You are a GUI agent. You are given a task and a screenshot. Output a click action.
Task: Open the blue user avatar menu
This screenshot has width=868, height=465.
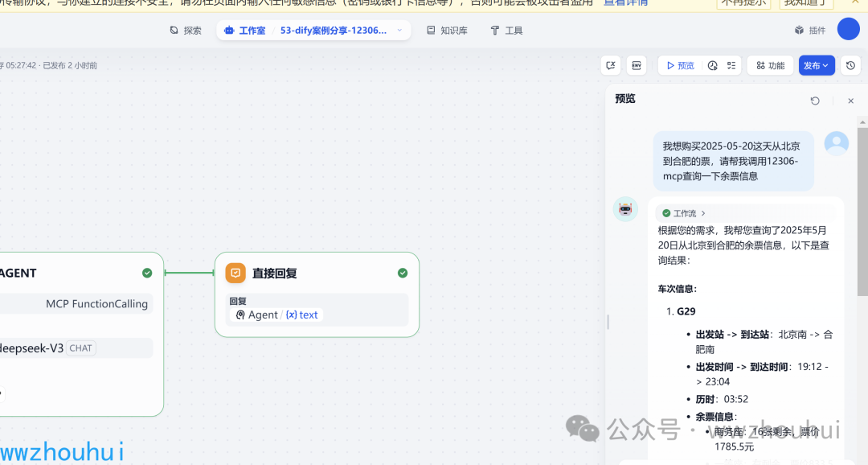848,30
